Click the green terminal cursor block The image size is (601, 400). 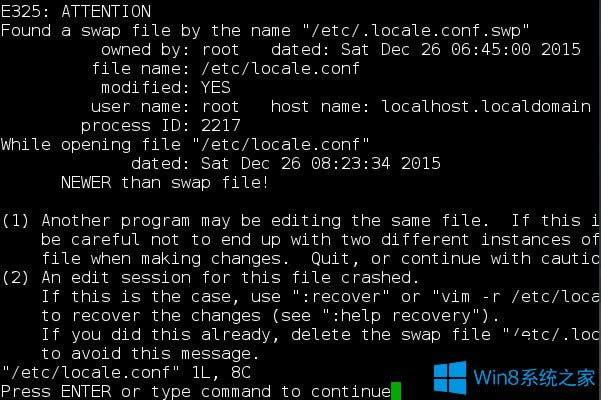[396, 391]
